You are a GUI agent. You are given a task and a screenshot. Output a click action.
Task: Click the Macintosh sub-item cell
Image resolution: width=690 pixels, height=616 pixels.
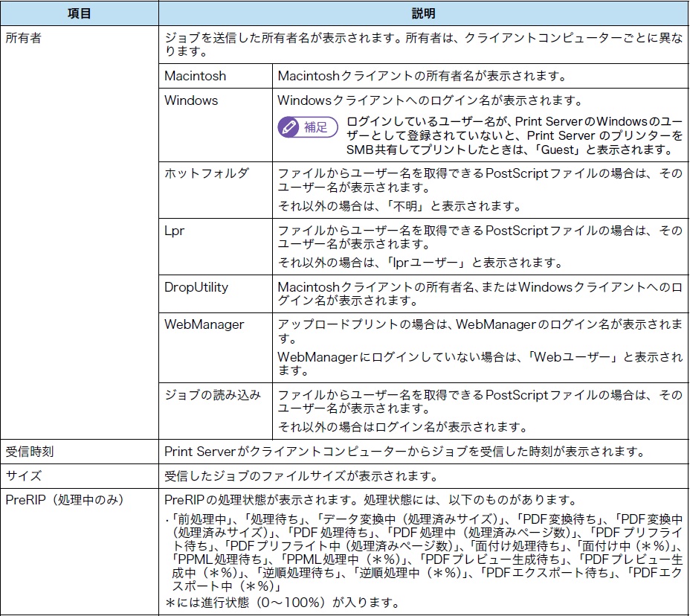[196, 76]
